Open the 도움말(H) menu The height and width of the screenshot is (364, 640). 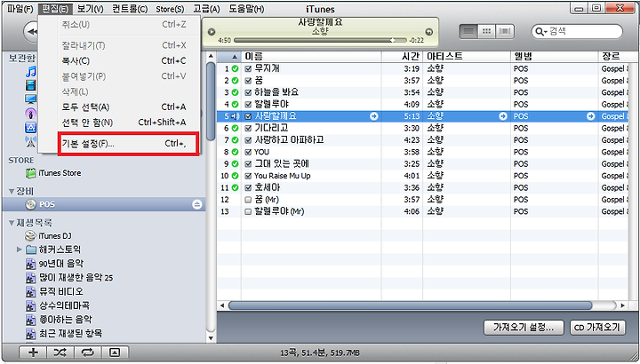click(x=246, y=9)
